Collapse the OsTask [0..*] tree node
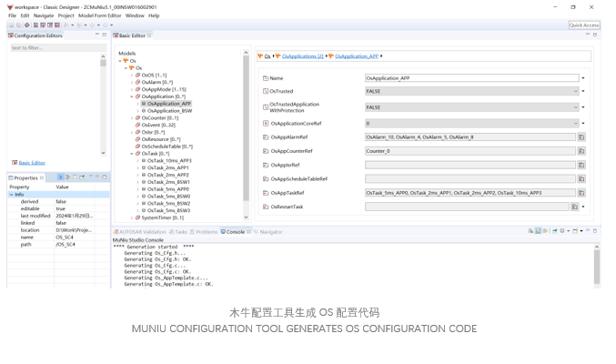The width and height of the screenshot is (616, 364). 132,154
